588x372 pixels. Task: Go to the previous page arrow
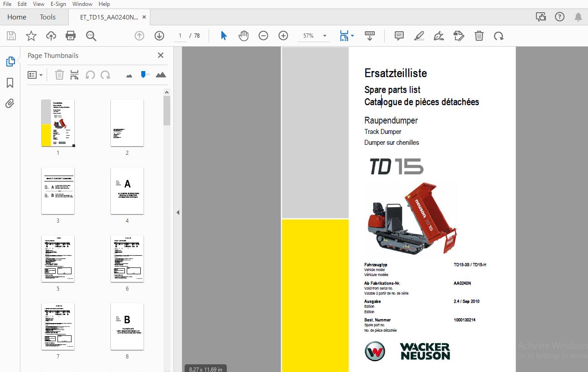pos(139,36)
